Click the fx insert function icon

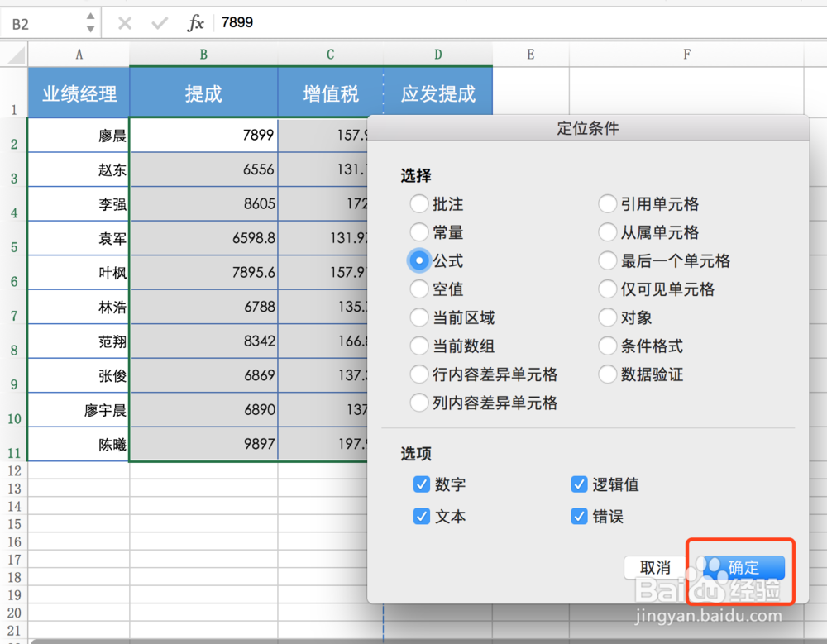[194, 22]
